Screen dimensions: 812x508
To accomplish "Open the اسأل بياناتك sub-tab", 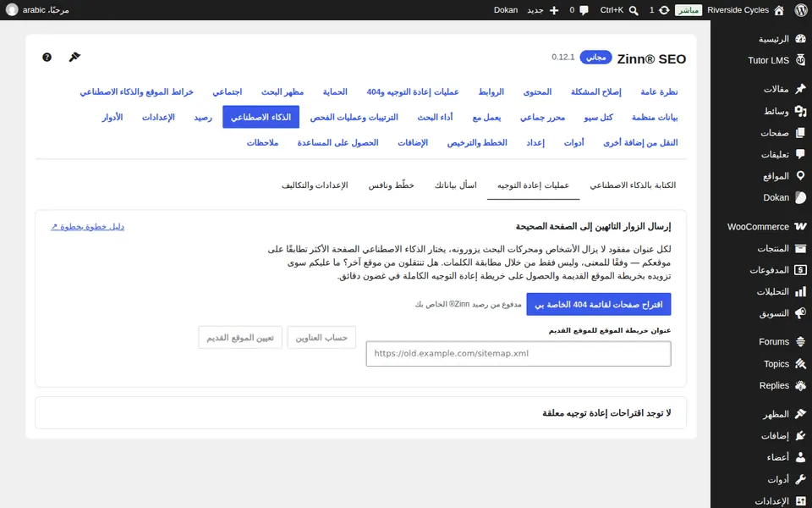I will point(455,185).
